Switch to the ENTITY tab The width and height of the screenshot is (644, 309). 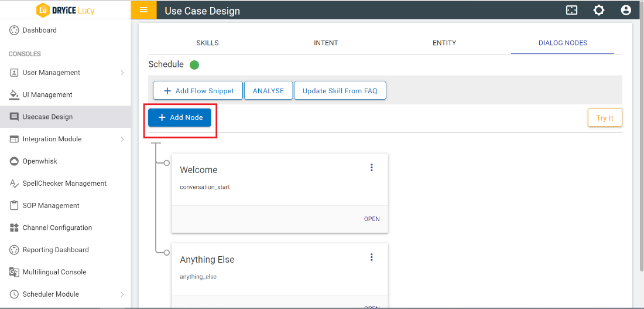(x=444, y=43)
